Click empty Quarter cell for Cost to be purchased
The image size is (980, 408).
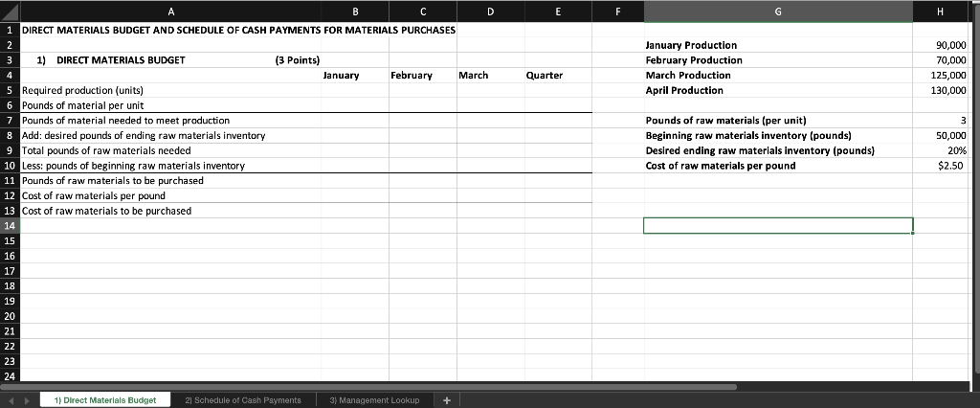click(558, 211)
